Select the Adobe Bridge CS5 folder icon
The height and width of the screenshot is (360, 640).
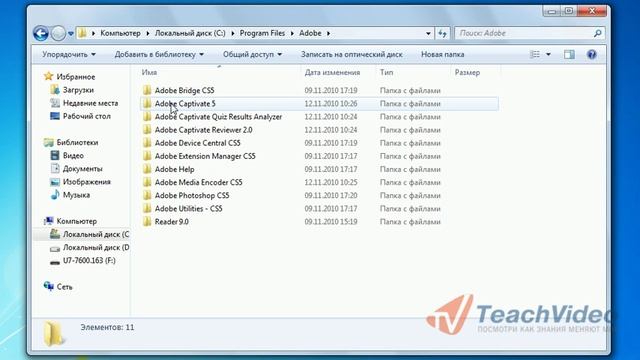point(147,90)
